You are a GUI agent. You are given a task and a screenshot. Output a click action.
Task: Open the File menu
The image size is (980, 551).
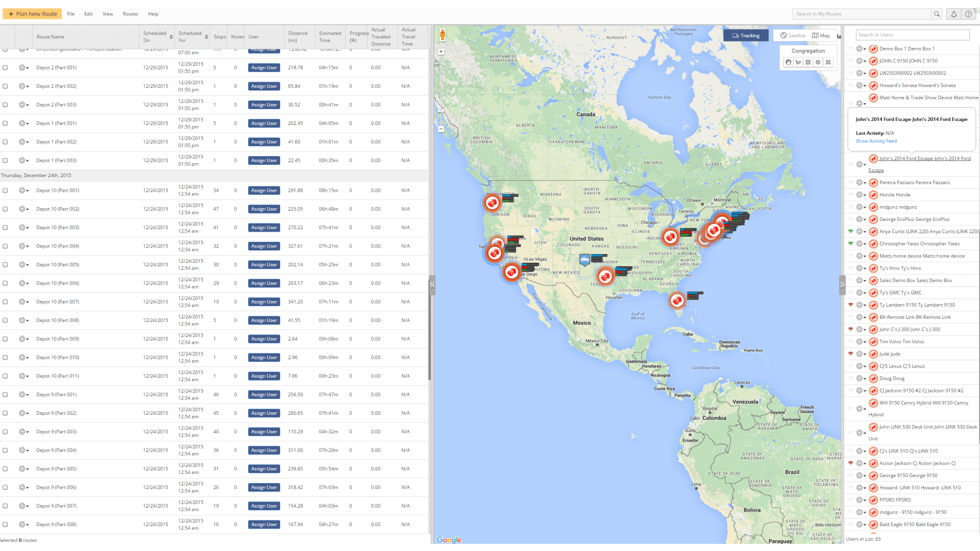[x=70, y=14]
